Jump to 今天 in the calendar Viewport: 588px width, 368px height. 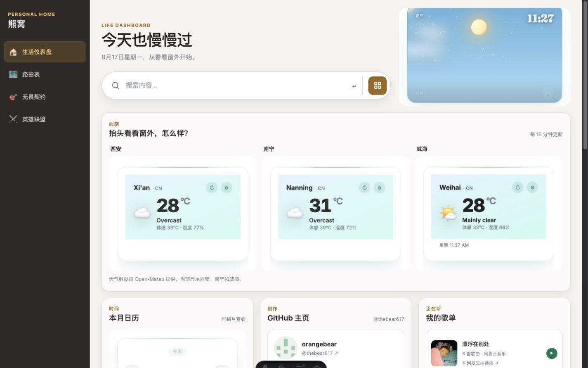tap(177, 351)
